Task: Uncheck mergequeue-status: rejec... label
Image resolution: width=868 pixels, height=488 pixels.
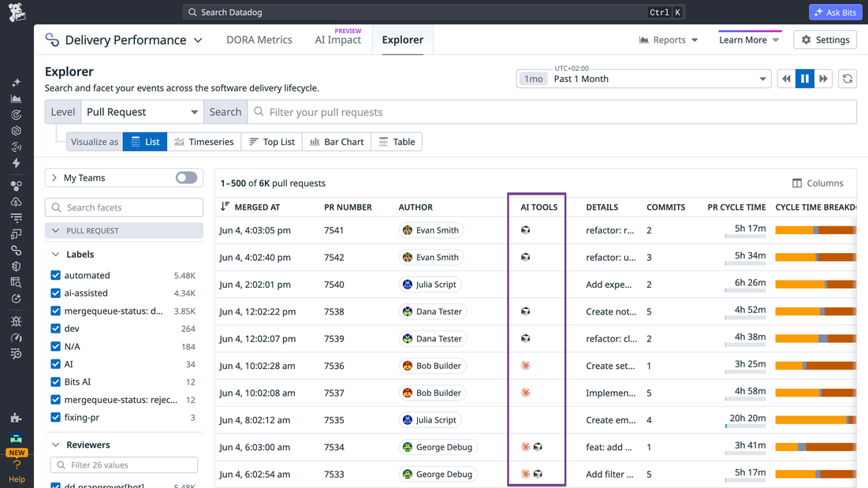Action: tap(55, 400)
